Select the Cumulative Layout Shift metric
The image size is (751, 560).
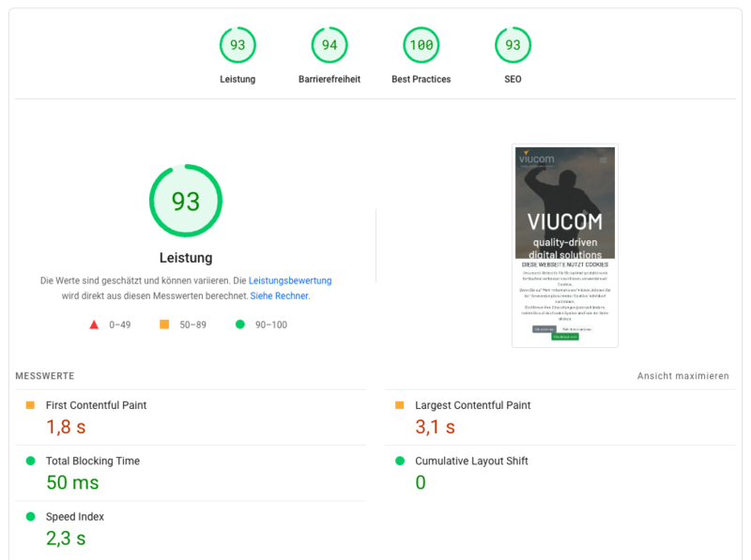471,461
